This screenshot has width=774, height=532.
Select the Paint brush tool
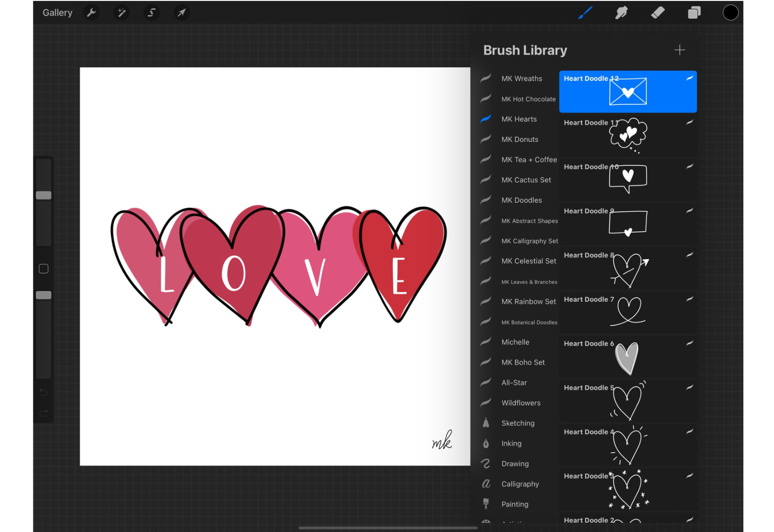(x=585, y=13)
